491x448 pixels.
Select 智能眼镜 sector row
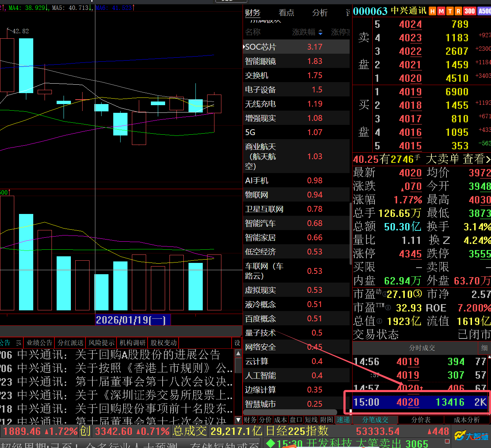click(296, 61)
